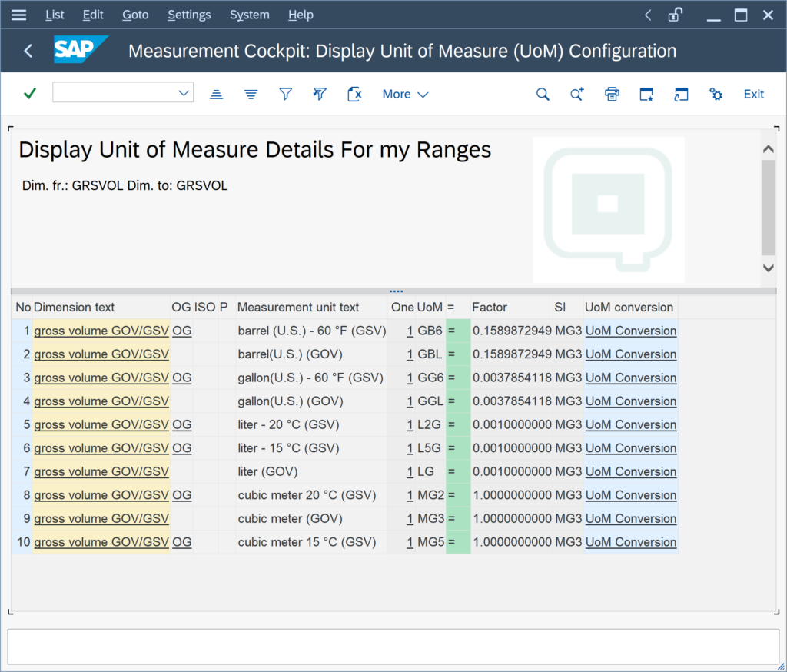
Task: Click the Set Filter funnel icon
Action: 286,94
